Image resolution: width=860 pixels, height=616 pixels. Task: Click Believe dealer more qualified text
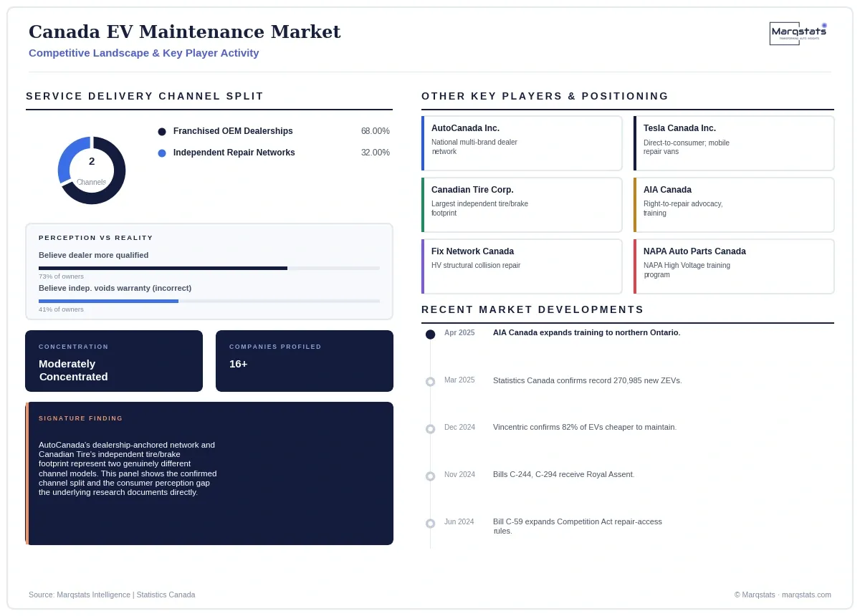pyautogui.click(x=94, y=255)
